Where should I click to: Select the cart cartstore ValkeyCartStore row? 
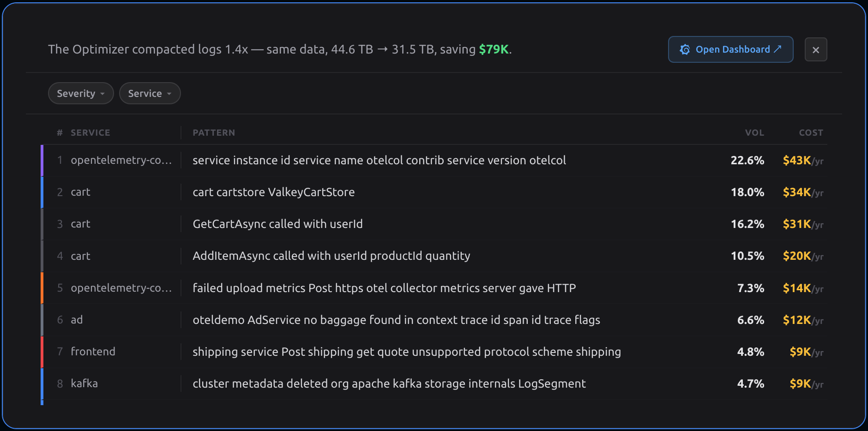click(x=273, y=192)
